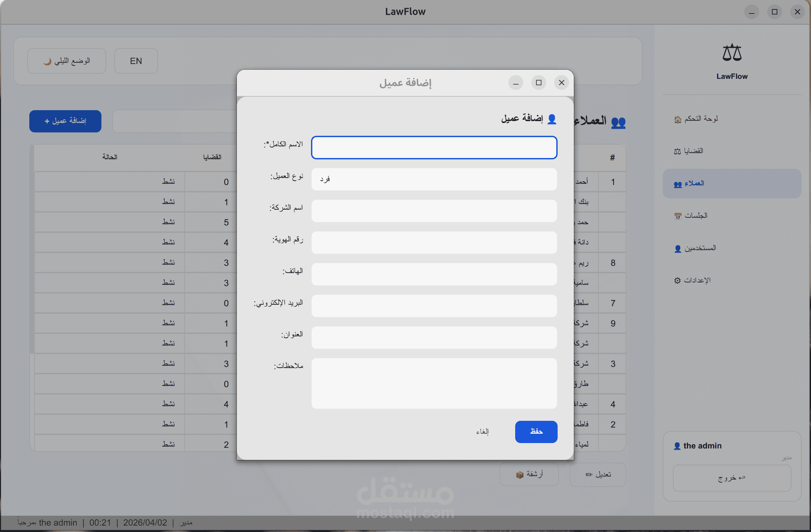Click the notes text area

(x=434, y=383)
